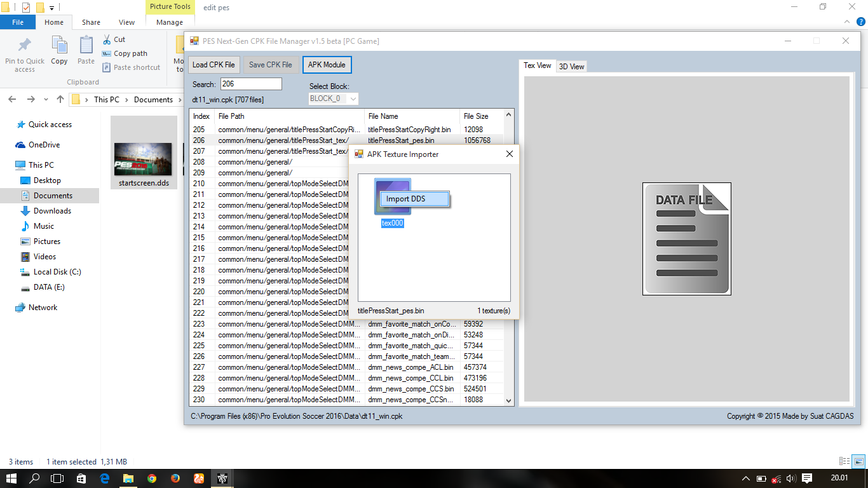Switch Explorer to large icons view
The image size is (868, 488).
(858, 462)
